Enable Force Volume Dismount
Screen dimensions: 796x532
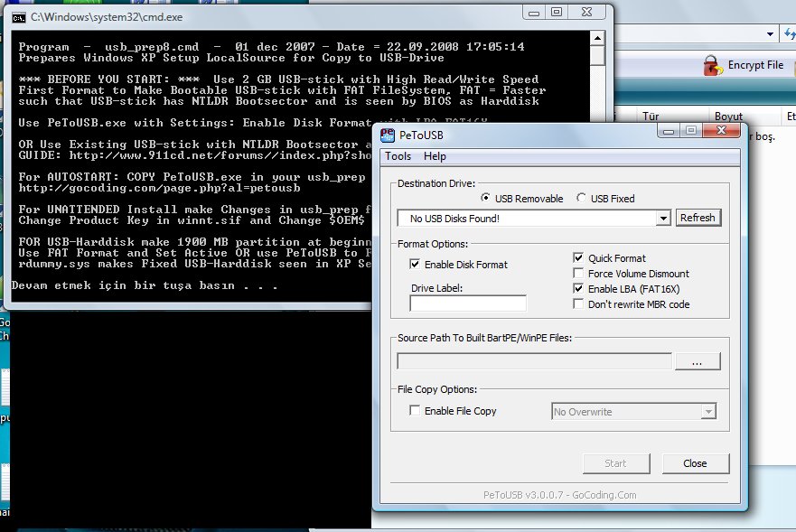click(578, 273)
